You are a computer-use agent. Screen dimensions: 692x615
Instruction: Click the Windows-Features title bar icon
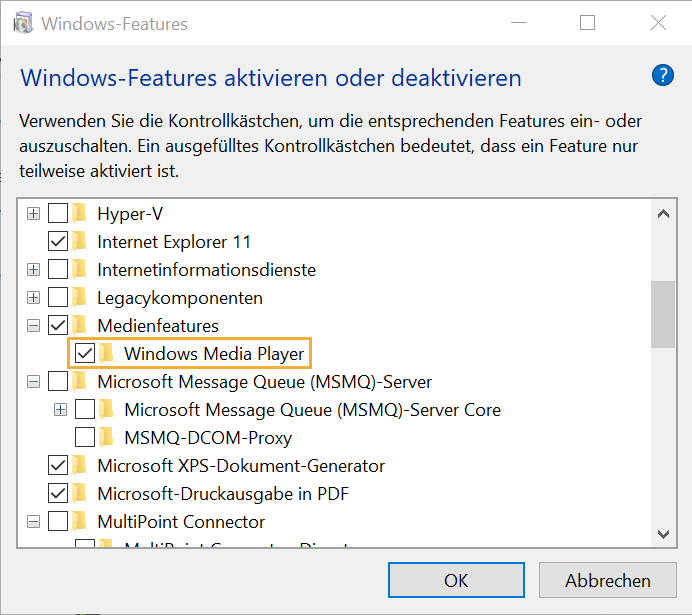pos(23,23)
